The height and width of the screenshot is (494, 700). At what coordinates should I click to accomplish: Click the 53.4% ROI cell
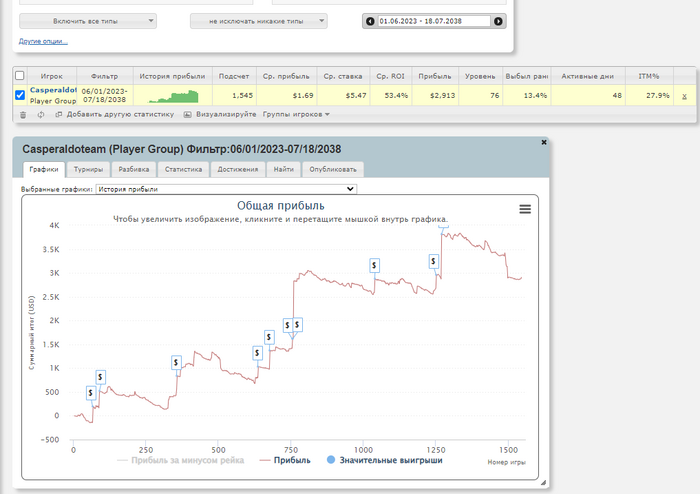tap(391, 95)
